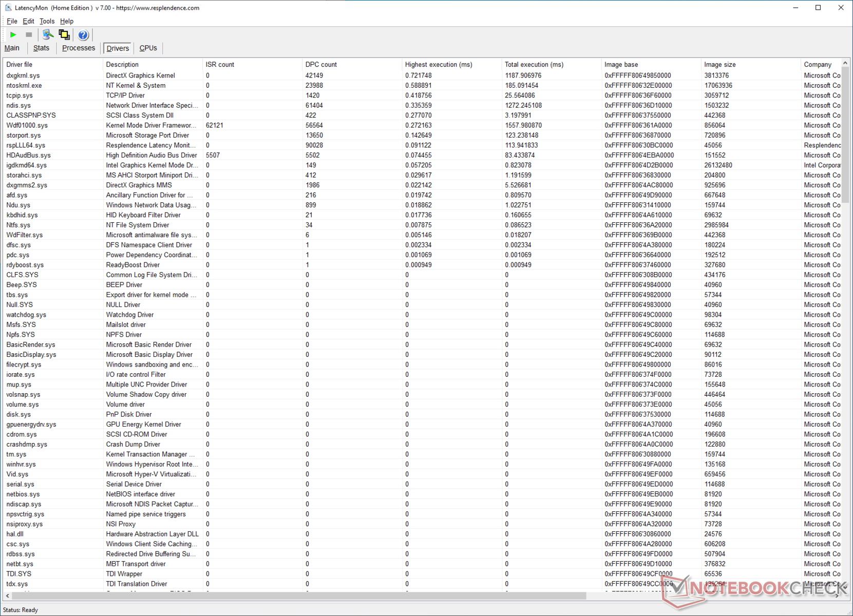Click the ISR count value 62121
This screenshot has height=616, width=853.
pos(215,125)
